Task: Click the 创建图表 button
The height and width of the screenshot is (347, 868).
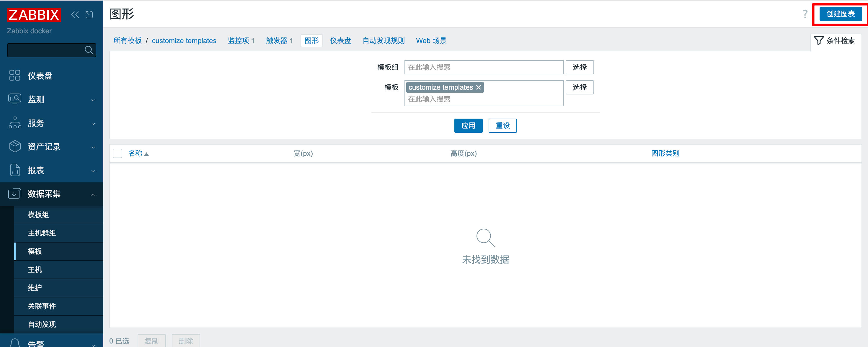Action: [x=840, y=14]
